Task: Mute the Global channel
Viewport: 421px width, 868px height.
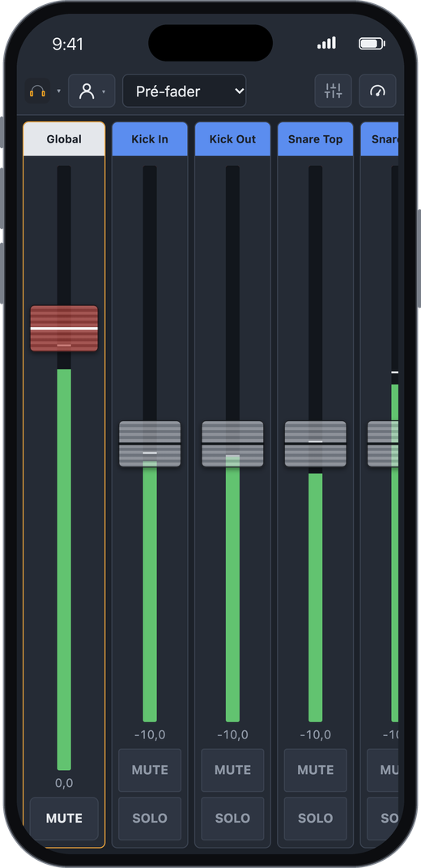Action: click(x=64, y=818)
